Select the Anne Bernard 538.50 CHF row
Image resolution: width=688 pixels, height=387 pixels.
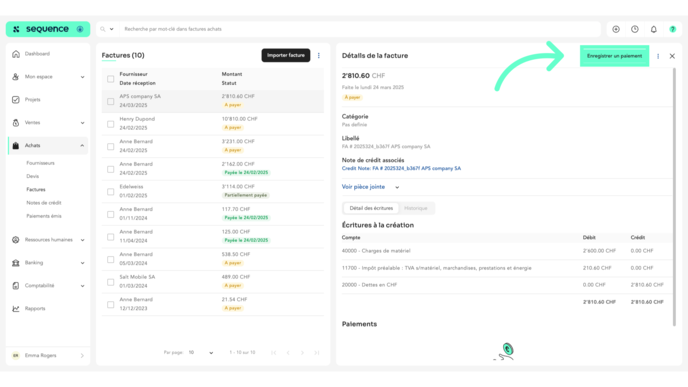(x=213, y=259)
